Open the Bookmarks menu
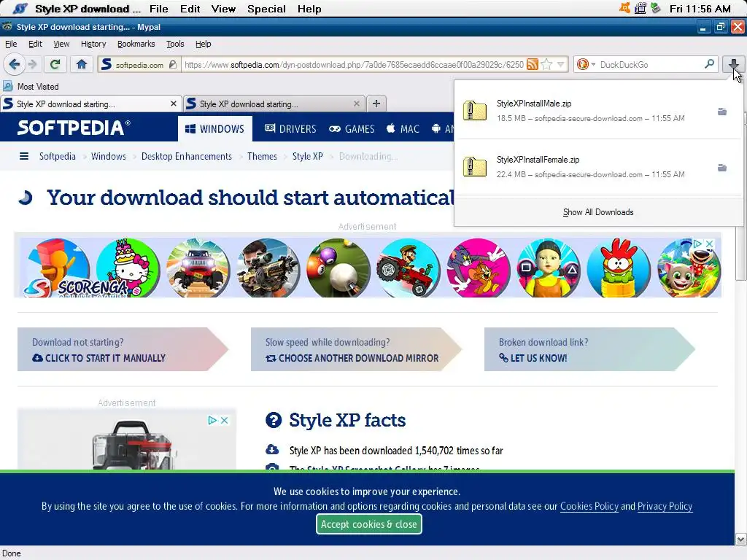This screenshot has height=560, width=747. pyautogui.click(x=136, y=44)
